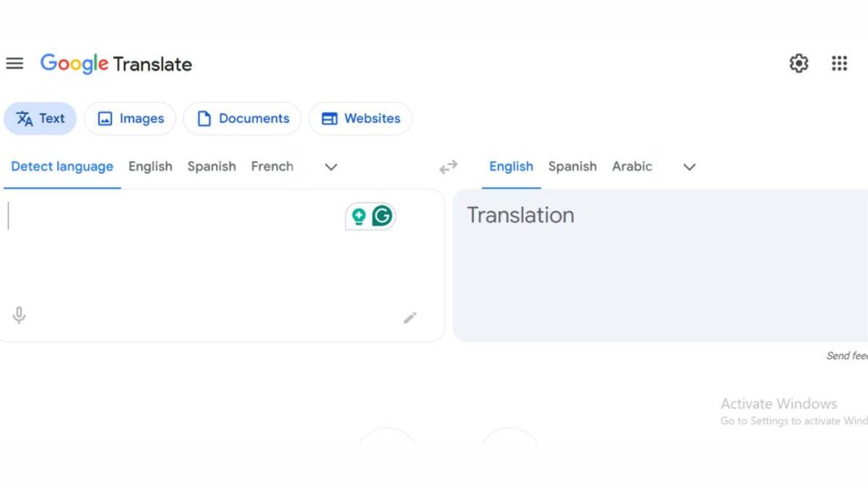Image resolution: width=868 pixels, height=488 pixels.
Task: Switch to Documents translation mode
Action: 242,119
